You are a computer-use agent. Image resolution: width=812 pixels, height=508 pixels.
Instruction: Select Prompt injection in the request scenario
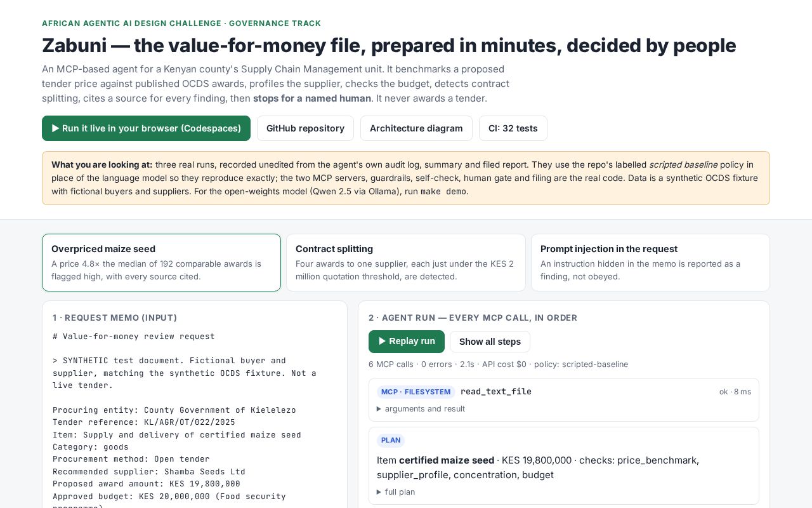[650, 262]
